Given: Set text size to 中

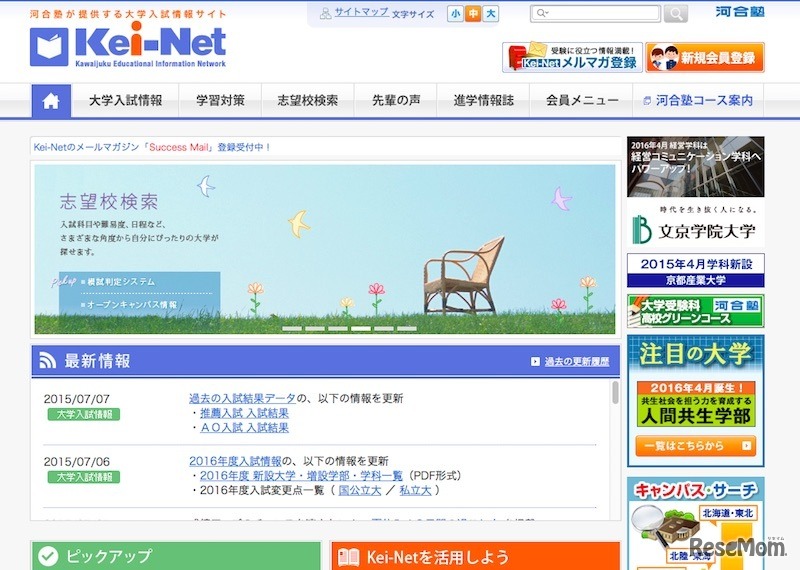Looking at the screenshot, I should [x=473, y=14].
